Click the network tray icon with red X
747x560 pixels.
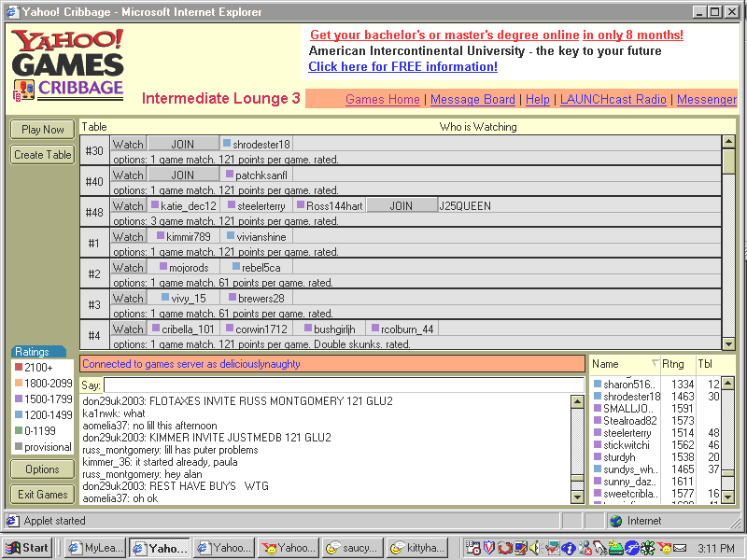pyautogui.click(x=585, y=548)
